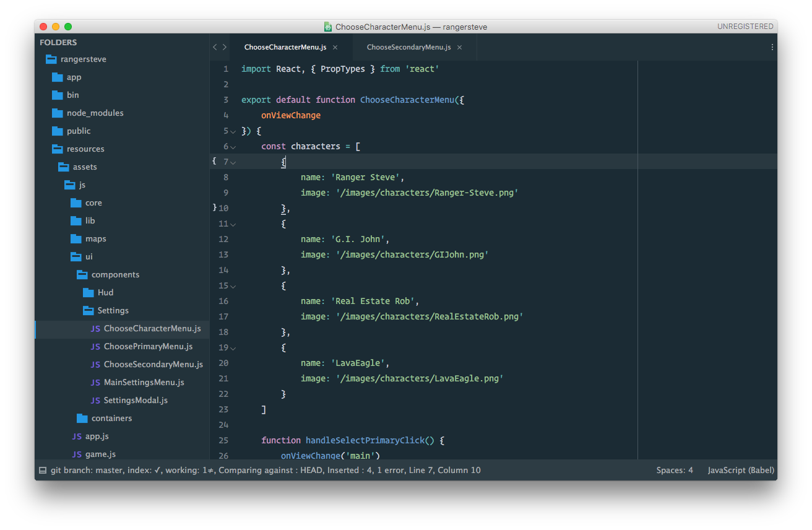Viewport: 812px width, 530px height.
Task: Fold the code block at line 11
Action: click(x=233, y=224)
